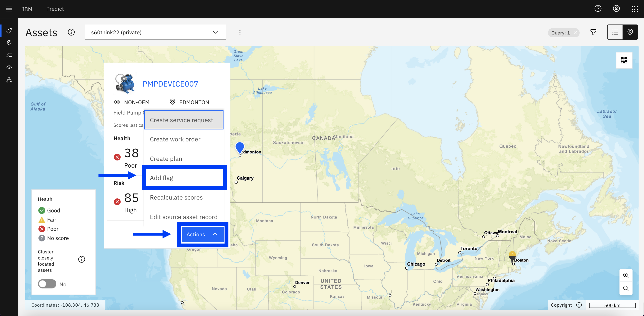The image size is (644, 316).
Task: Select Create service request
Action: 184,120
